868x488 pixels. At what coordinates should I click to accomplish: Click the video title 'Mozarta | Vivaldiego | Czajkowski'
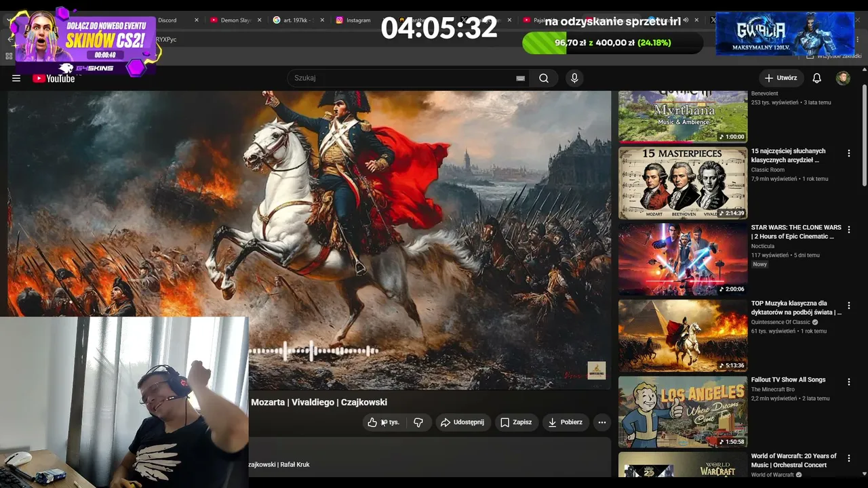[x=319, y=402]
